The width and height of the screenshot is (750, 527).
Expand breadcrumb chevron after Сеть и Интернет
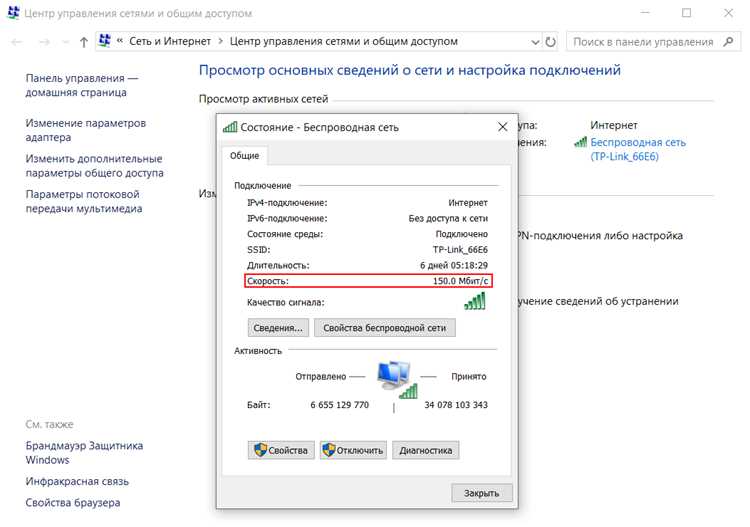click(221, 42)
